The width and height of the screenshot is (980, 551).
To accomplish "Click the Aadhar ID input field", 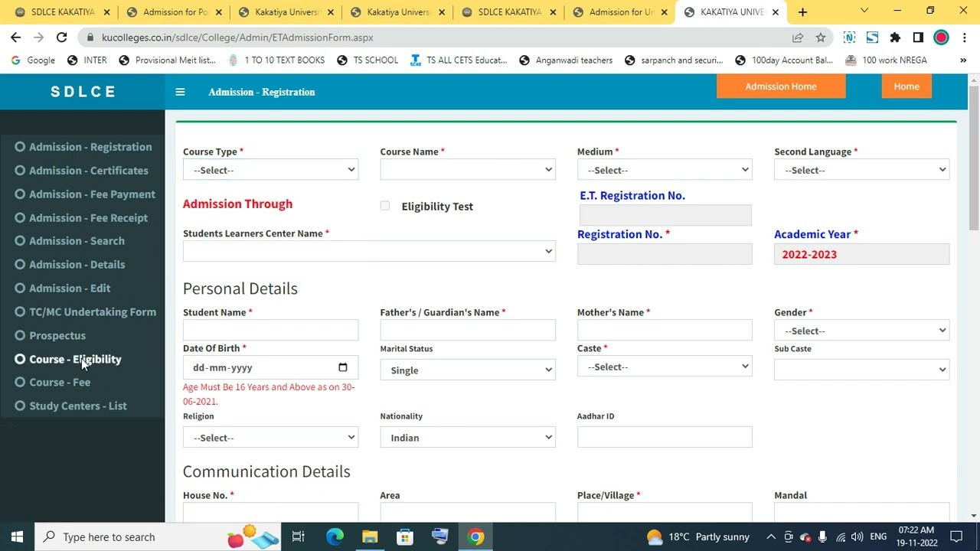I will point(665,437).
